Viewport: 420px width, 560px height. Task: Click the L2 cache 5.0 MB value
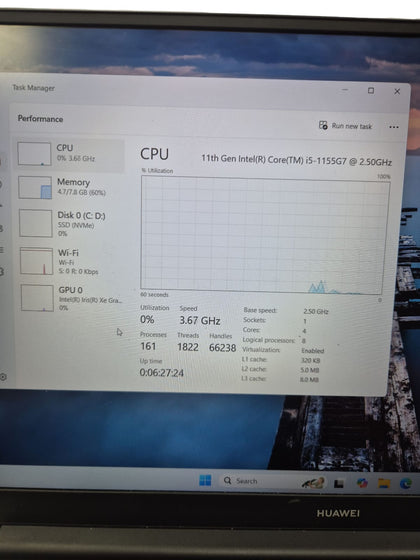pos(310,370)
